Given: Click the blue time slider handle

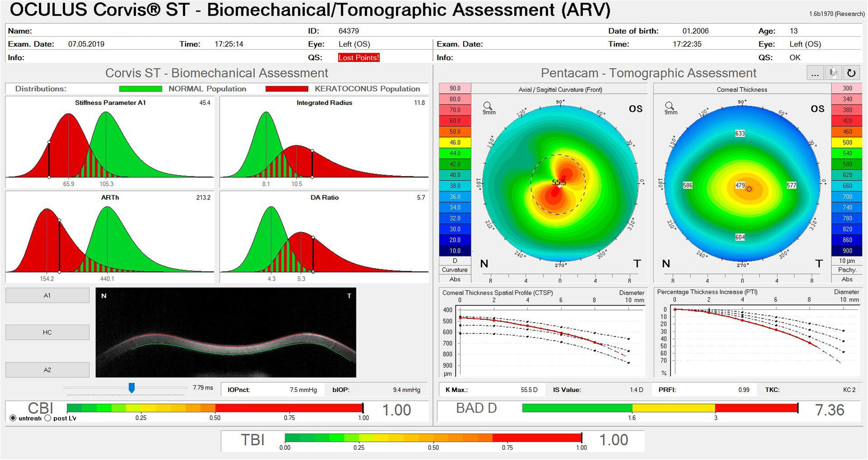Looking at the screenshot, I should tap(132, 388).
